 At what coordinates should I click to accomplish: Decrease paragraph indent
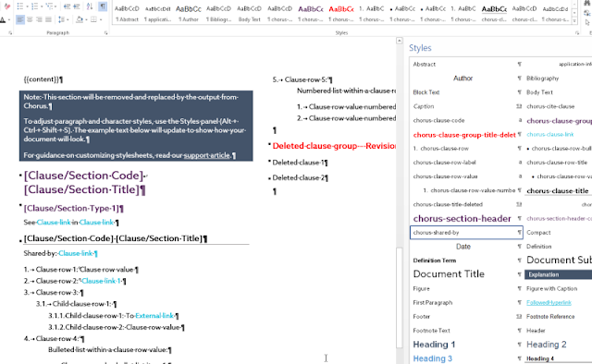67,6
